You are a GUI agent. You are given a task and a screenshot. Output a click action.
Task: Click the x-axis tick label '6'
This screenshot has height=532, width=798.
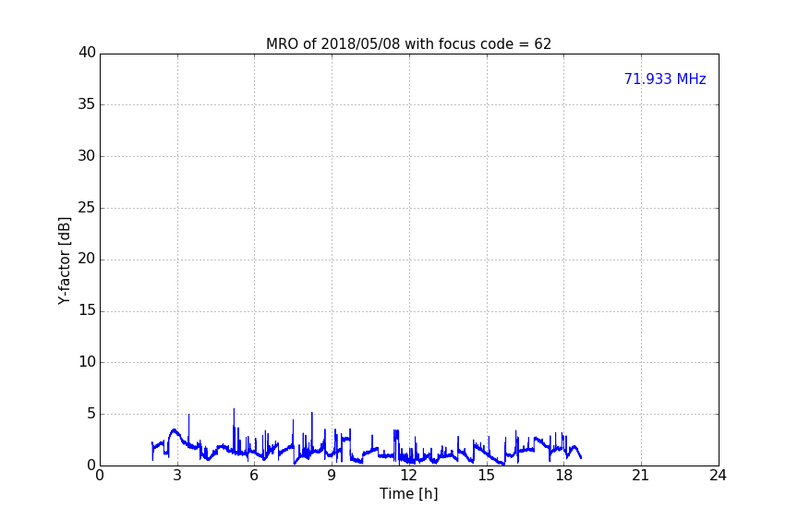254,476
